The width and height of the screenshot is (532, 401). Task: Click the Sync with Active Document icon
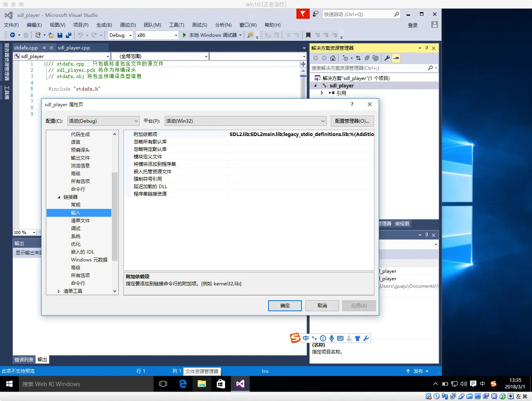(358, 58)
